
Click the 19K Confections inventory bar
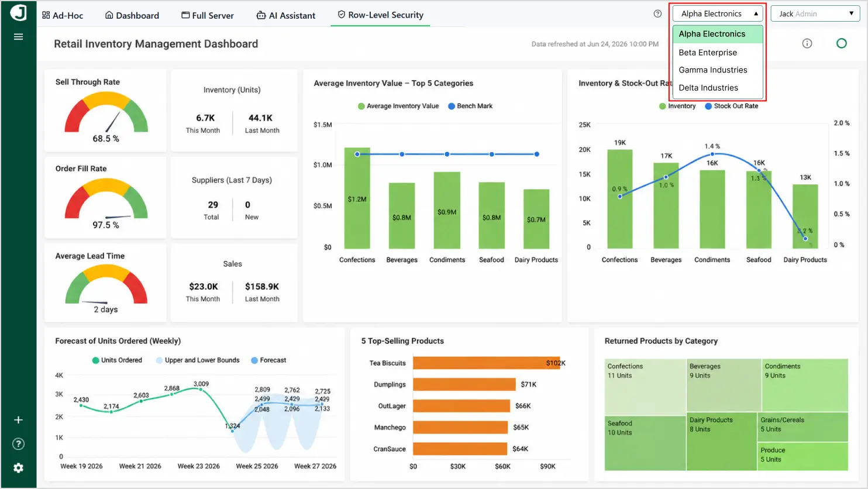tap(620, 199)
